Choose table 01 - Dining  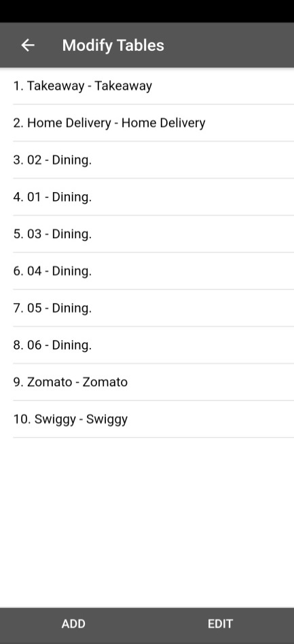coord(147,197)
